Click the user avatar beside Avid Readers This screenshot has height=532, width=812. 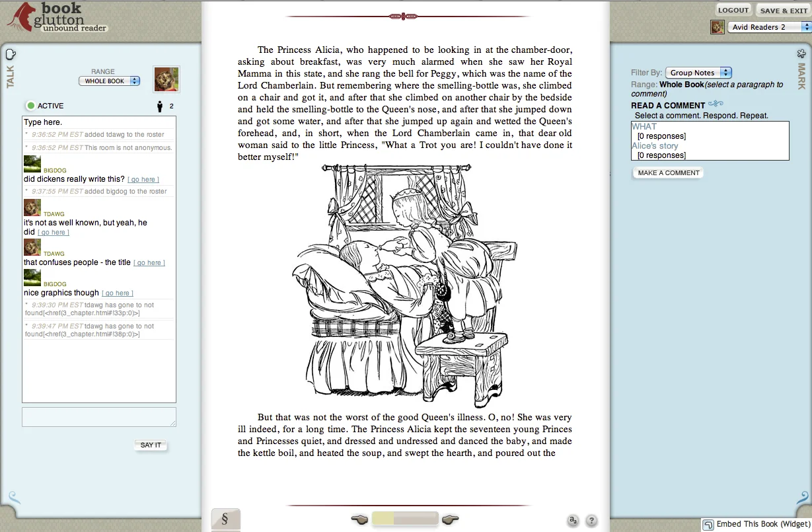717,27
